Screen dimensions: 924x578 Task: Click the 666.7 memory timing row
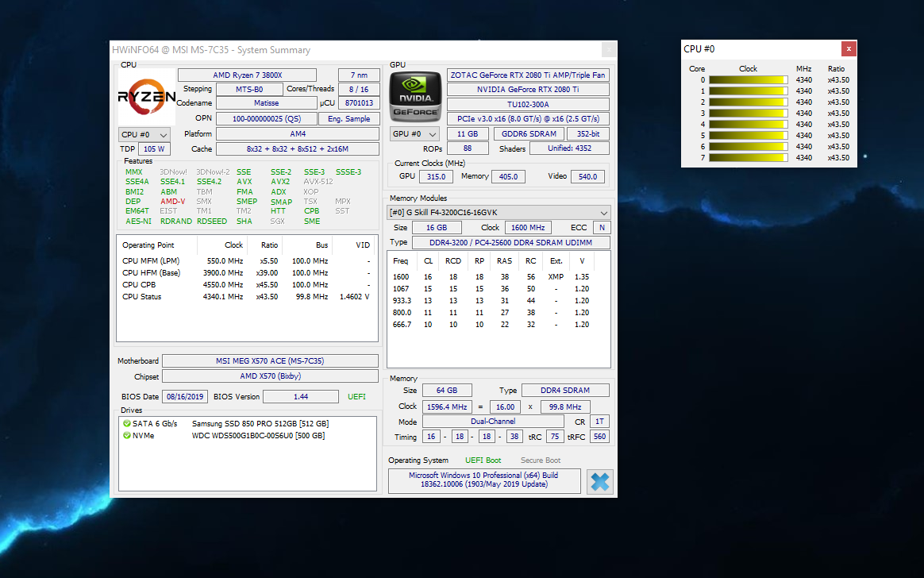[498, 325]
